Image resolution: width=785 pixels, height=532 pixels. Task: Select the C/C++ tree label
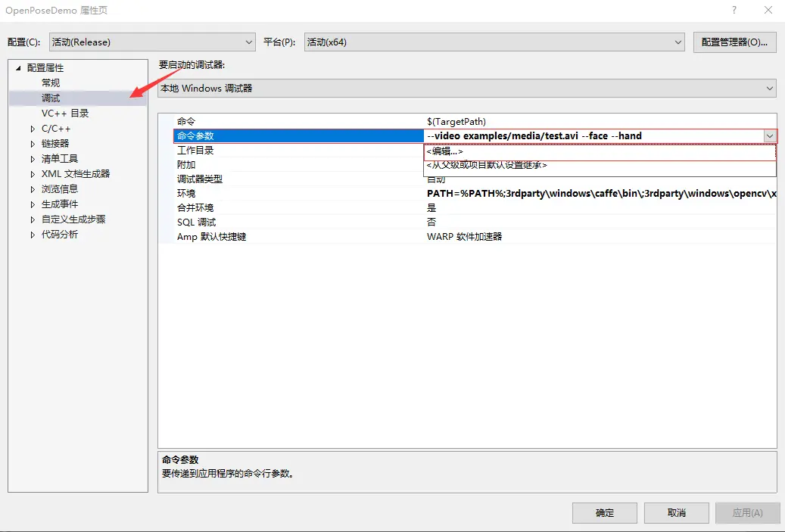tap(56, 129)
